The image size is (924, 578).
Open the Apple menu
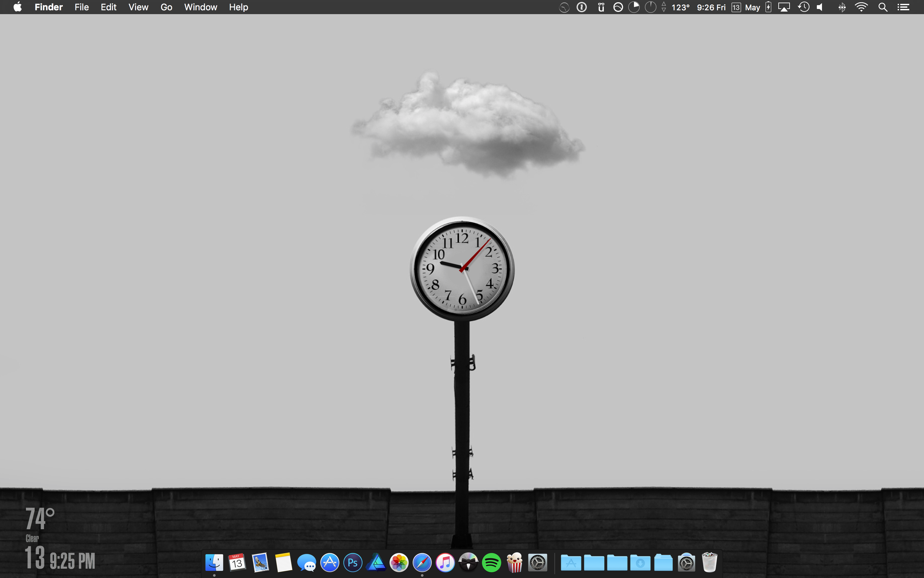tap(18, 7)
